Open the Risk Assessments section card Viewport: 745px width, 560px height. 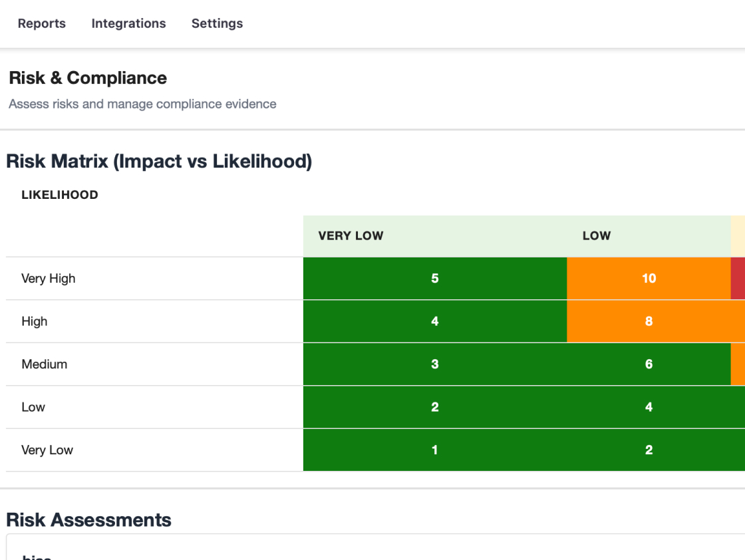pos(372,545)
